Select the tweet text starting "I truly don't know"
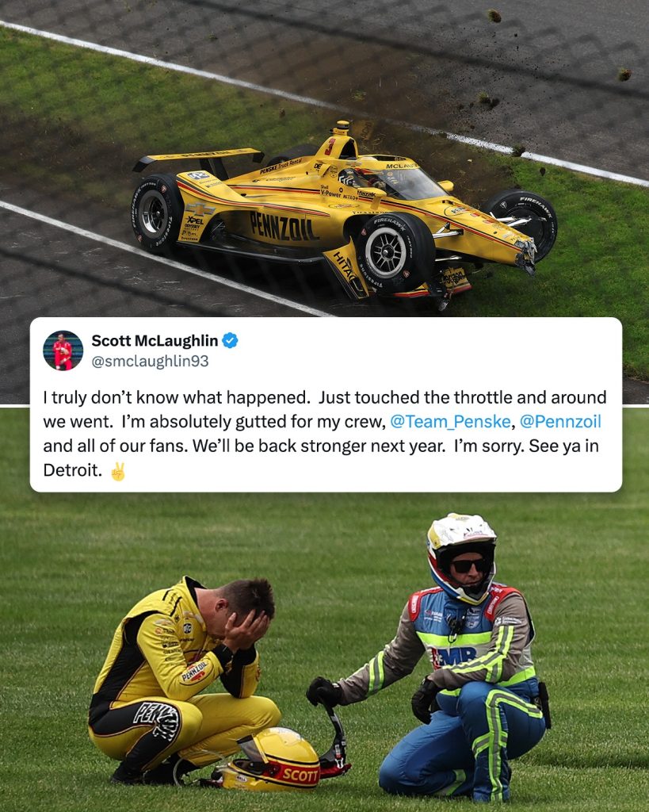The image size is (649, 812). coord(325,434)
